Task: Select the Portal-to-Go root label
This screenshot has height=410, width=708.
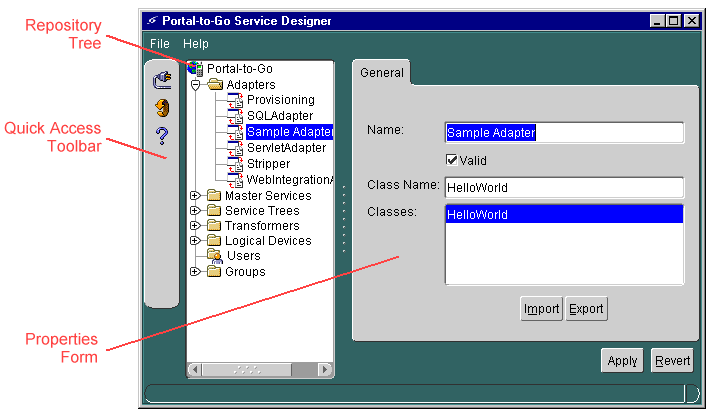Action: point(240,69)
